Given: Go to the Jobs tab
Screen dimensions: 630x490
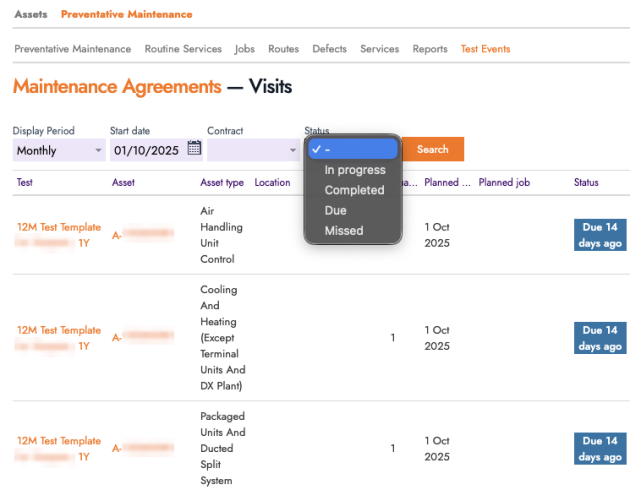Looking at the screenshot, I should (x=244, y=49).
